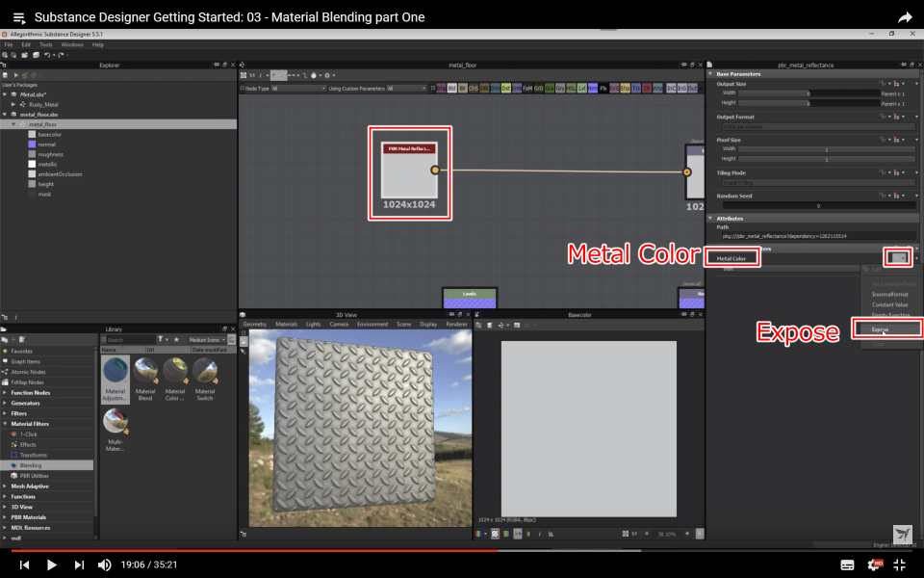
Task: Open the Medium Icons view dropdown
Action: (206, 340)
